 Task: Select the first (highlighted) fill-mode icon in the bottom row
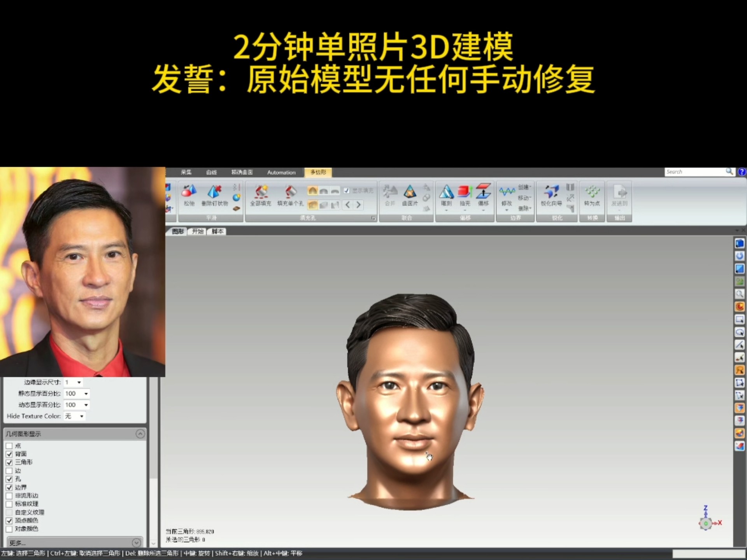(312, 205)
